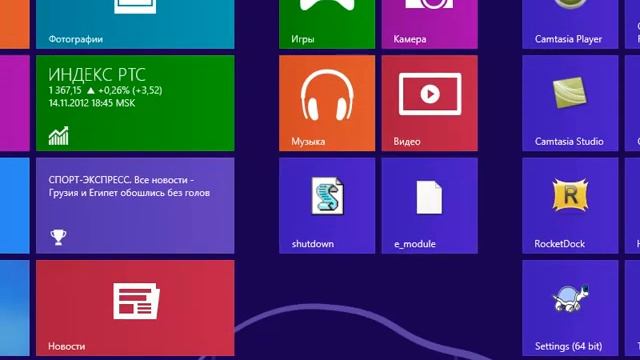Click the trophy icon on the sports tile
Viewport: 640px width, 360px height.
pyautogui.click(x=58, y=237)
